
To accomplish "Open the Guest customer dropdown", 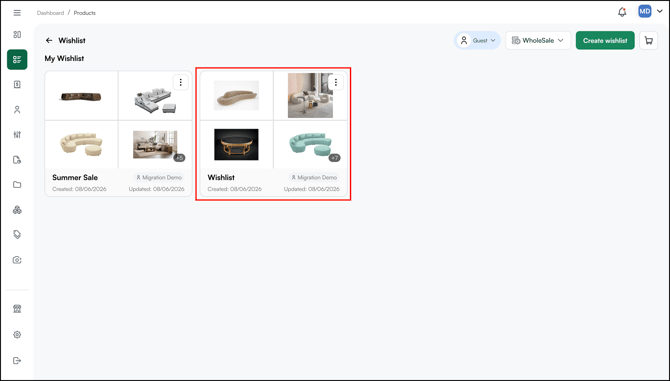I will (x=477, y=41).
